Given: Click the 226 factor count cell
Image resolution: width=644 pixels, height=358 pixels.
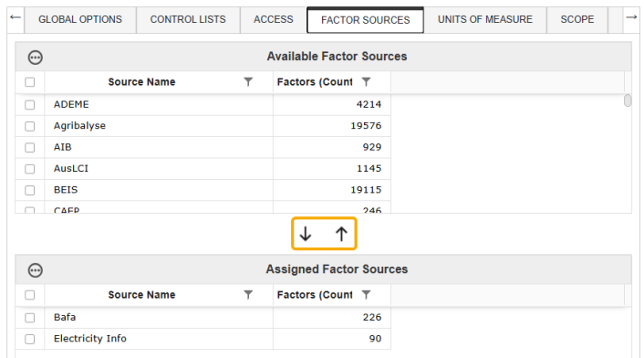Looking at the screenshot, I should 332,318.
